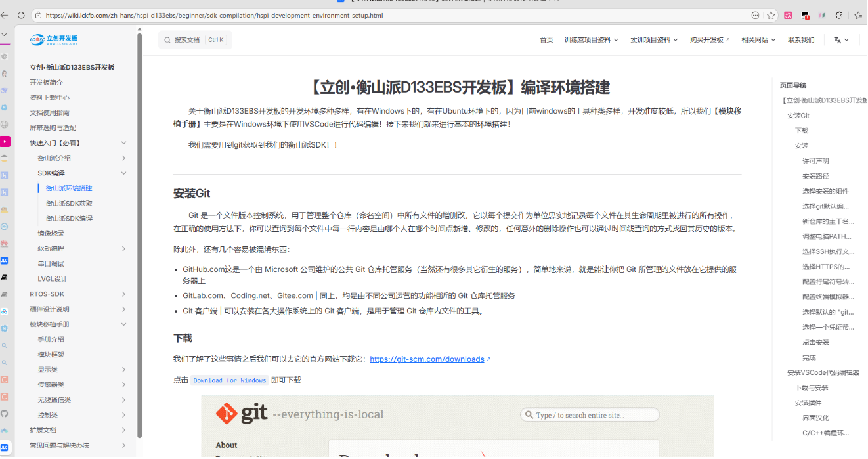
Task: Jump to 安装路径 in page navigation
Action: click(815, 176)
